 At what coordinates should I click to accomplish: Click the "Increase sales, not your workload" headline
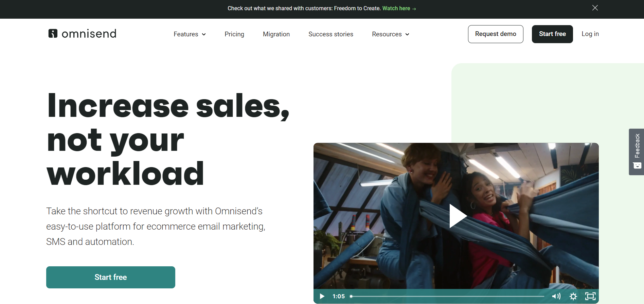pyautogui.click(x=168, y=139)
